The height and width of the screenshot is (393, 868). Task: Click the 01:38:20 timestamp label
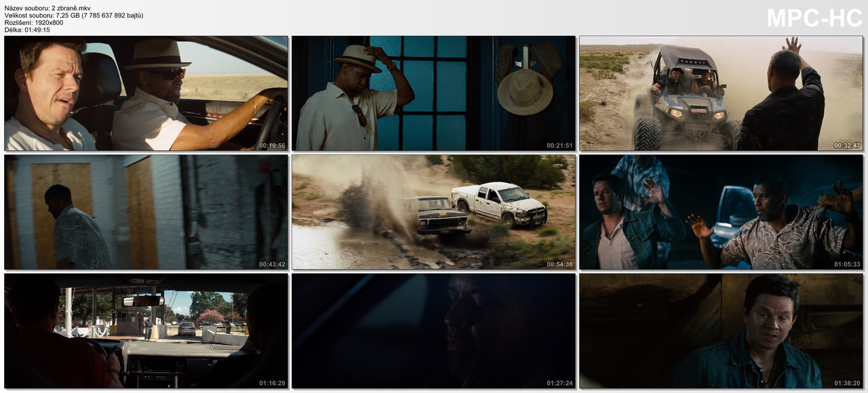848,383
